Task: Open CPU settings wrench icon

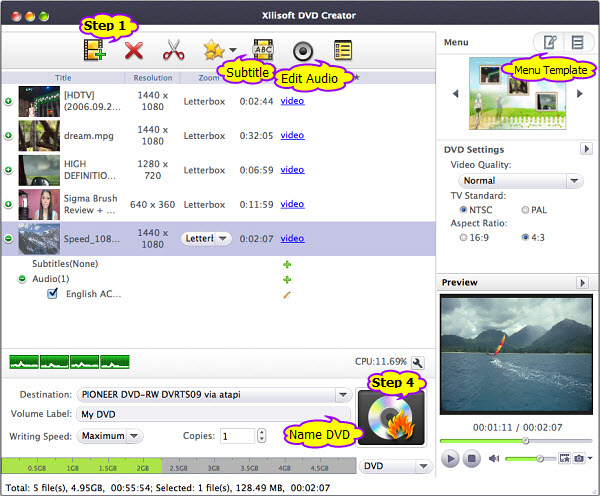Action: (417, 362)
